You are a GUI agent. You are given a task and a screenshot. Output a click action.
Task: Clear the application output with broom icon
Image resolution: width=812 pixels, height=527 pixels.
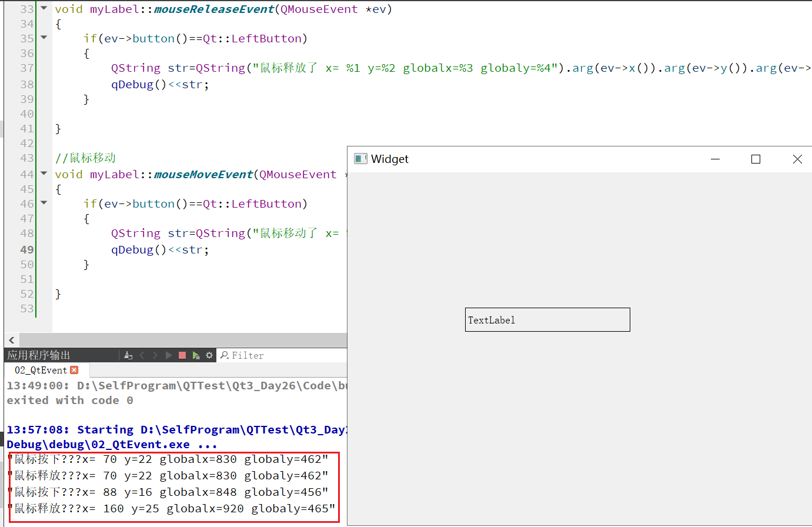[128, 355]
